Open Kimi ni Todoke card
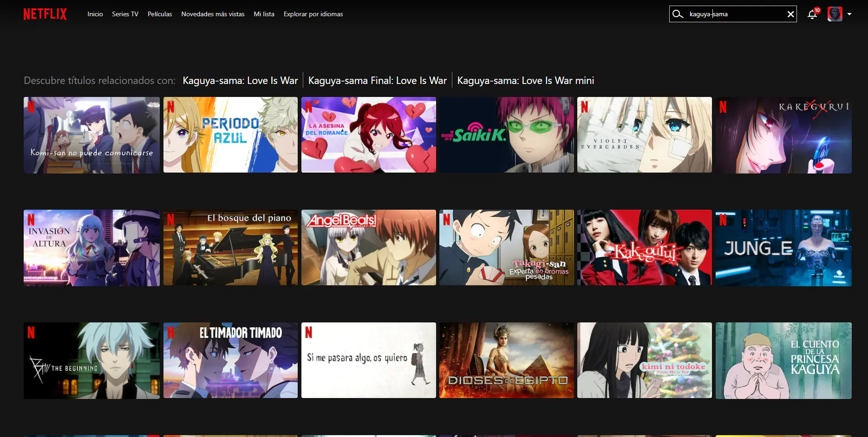This screenshot has height=437, width=868. [645, 360]
